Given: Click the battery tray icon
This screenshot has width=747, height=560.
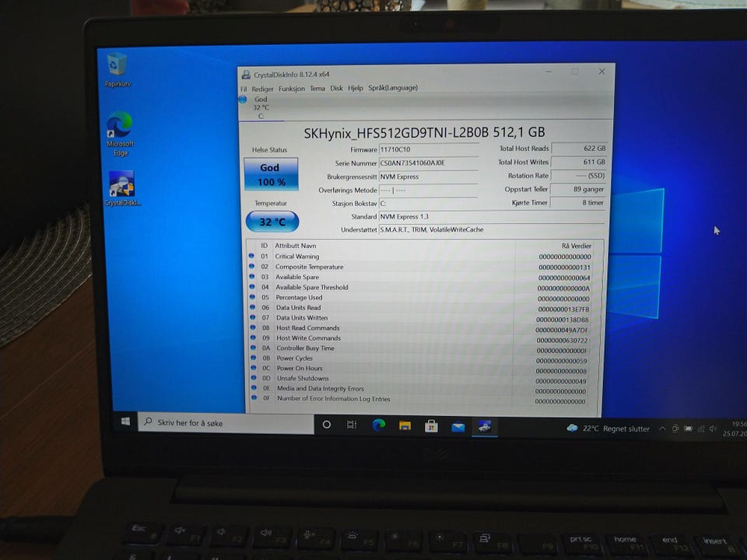Looking at the screenshot, I should [689, 429].
